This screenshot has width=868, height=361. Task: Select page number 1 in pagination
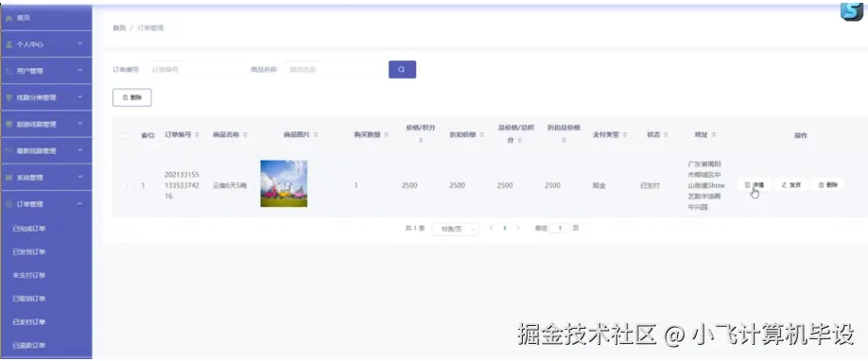[505, 228]
